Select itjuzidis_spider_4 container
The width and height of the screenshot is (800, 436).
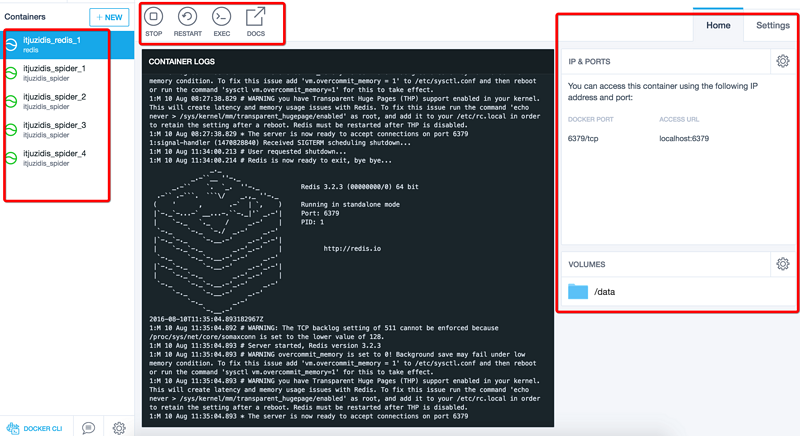(67, 158)
